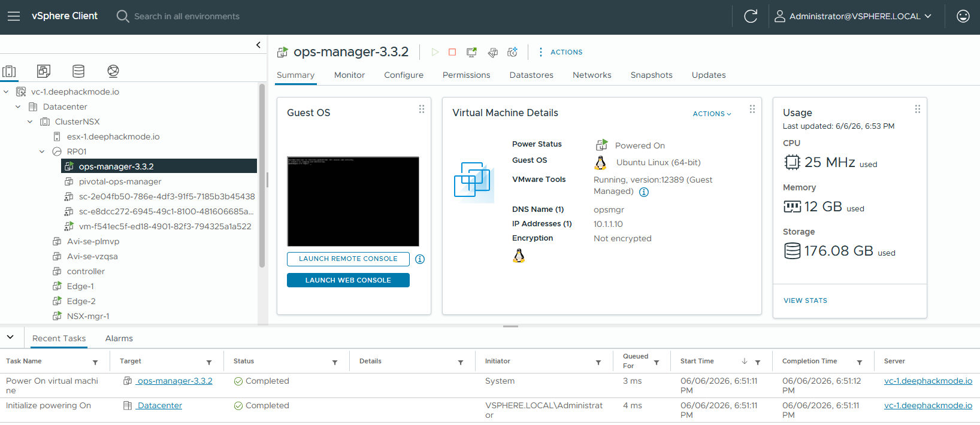Select vm-f541ec5f-ed18-4901-82f3-794325a1a522 in tree
Viewport: 980px width, 425px height.
165,226
